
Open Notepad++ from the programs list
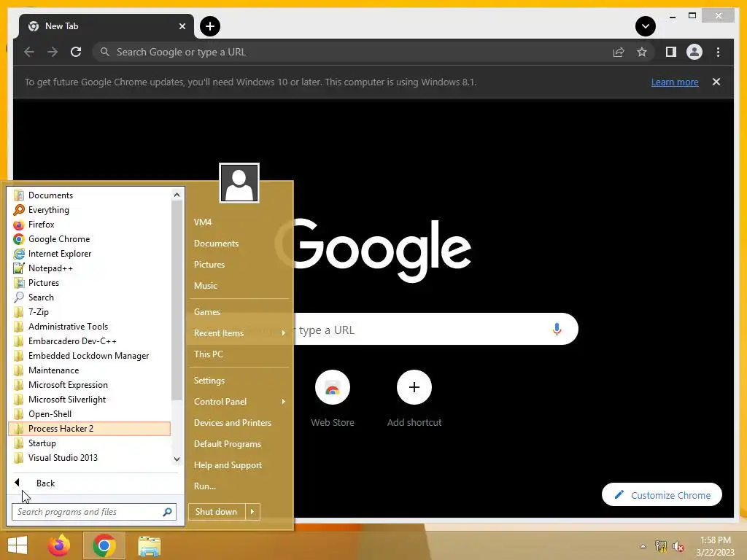point(90,268)
